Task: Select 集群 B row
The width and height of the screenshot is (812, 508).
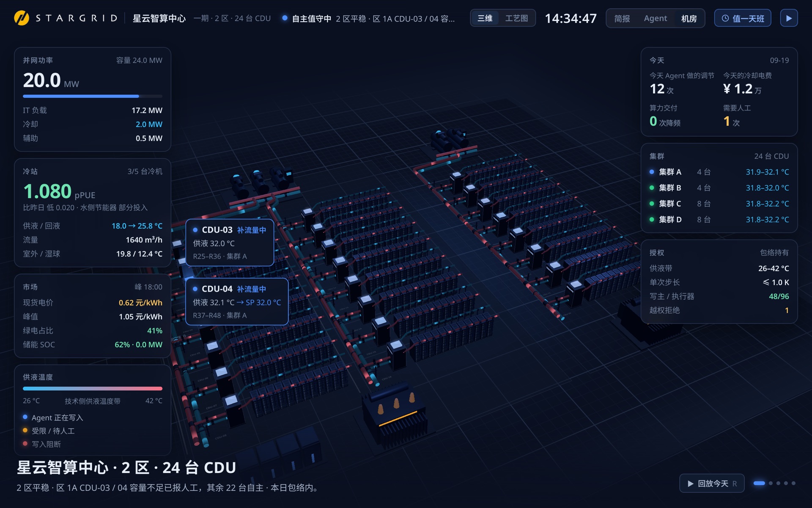Action: (x=719, y=188)
